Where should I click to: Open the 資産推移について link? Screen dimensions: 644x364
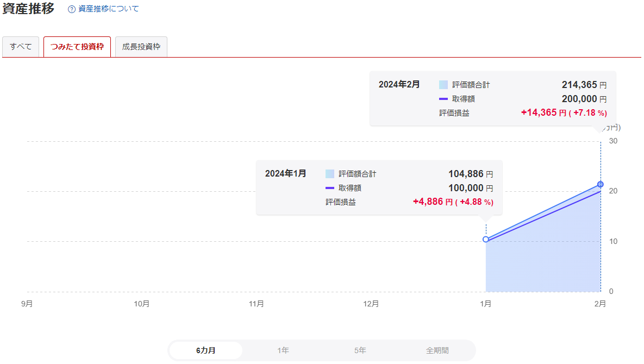(108, 9)
